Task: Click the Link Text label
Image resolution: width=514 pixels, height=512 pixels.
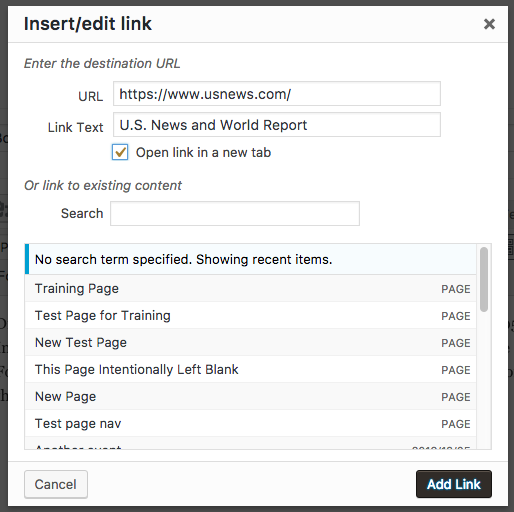Action: point(75,127)
